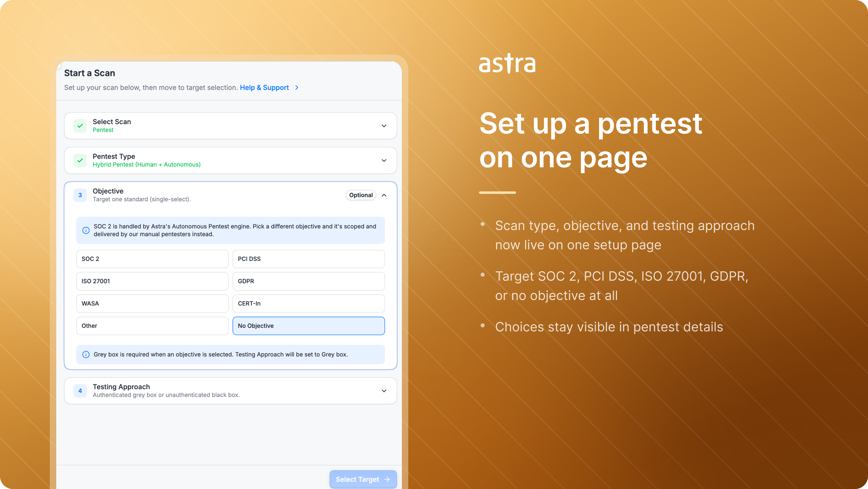Select the No Objective option
Viewport: 868px width, 489px height.
pos(309,326)
